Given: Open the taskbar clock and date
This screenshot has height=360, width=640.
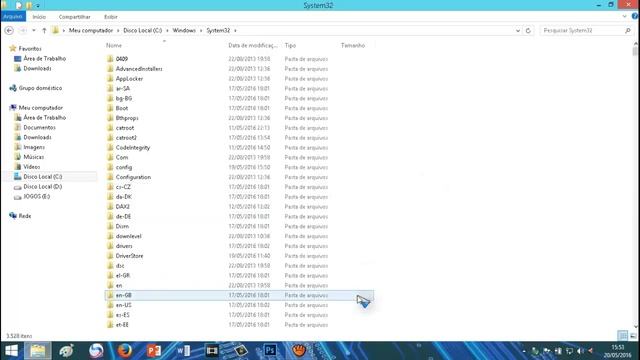Looking at the screenshot, I should tap(617, 351).
